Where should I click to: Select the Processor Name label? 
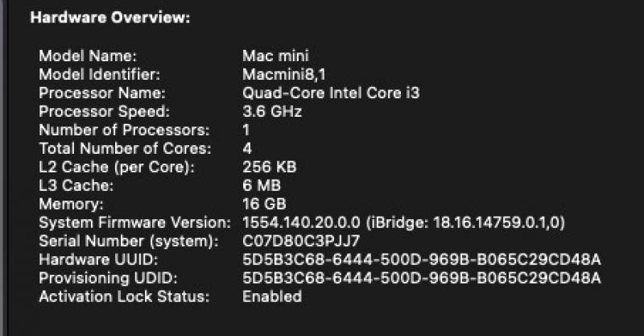(102, 93)
